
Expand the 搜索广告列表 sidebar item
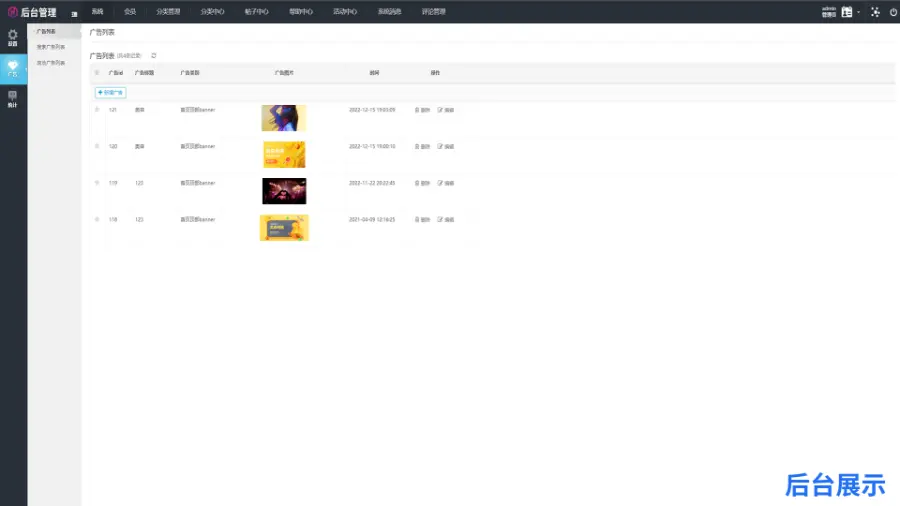click(x=51, y=47)
